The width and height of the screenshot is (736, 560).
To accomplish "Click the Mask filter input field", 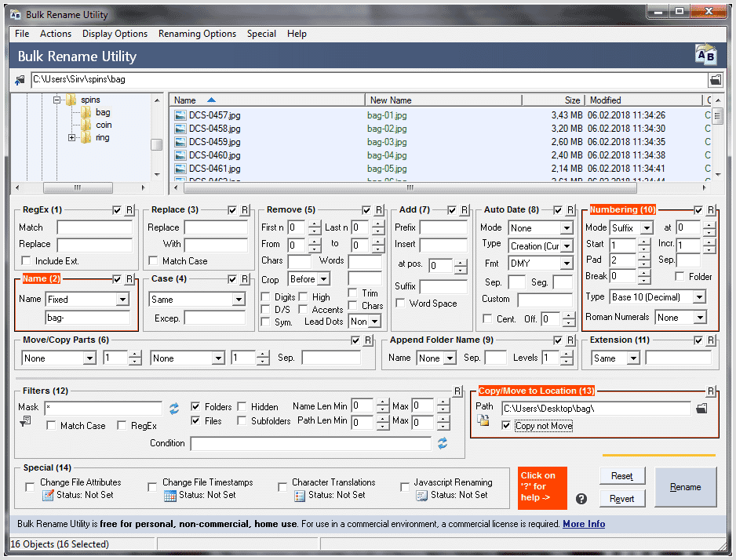I will 104,408.
